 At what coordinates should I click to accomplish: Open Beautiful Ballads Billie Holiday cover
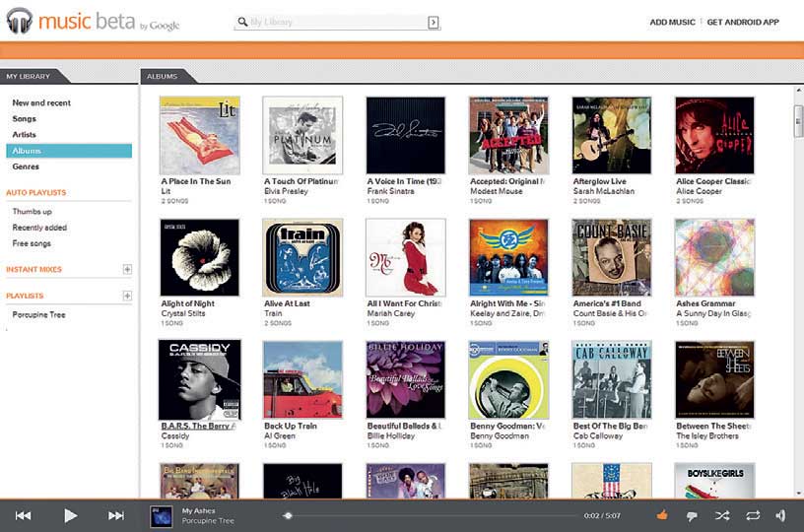(406, 379)
